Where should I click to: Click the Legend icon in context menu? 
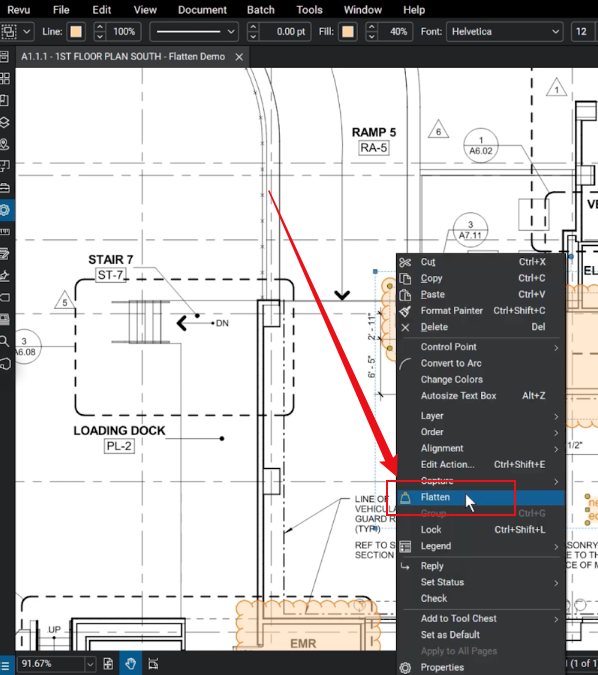click(405, 546)
